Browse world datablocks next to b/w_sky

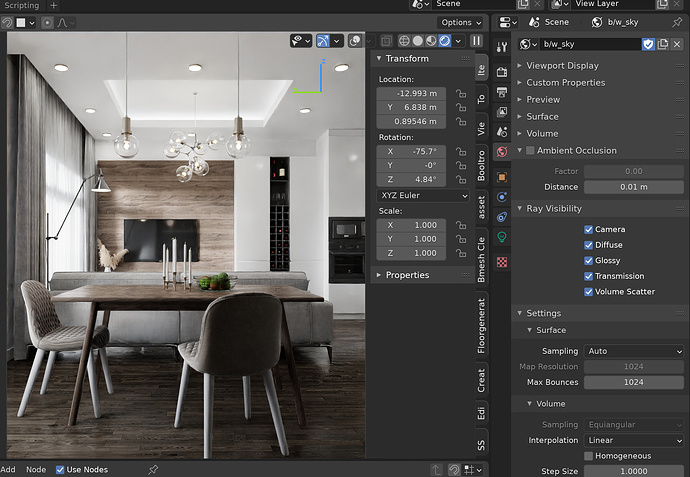528,44
